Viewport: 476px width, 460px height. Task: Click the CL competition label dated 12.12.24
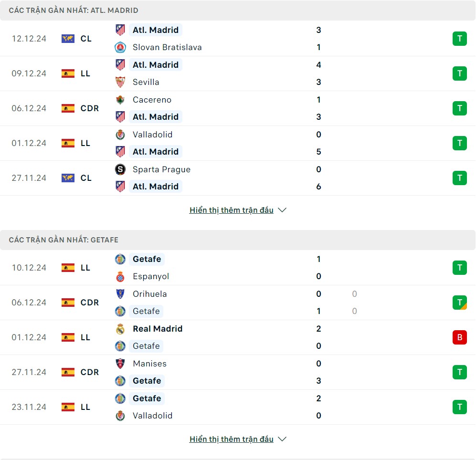[x=86, y=39]
